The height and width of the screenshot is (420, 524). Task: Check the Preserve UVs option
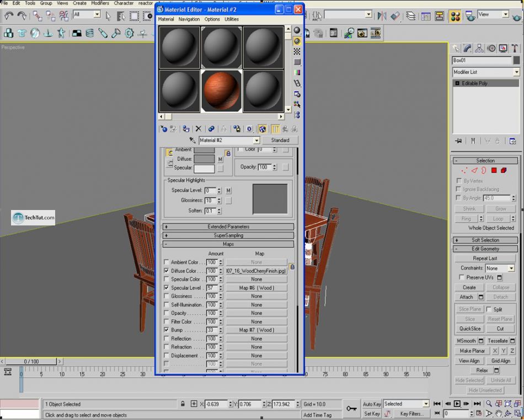coord(462,277)
